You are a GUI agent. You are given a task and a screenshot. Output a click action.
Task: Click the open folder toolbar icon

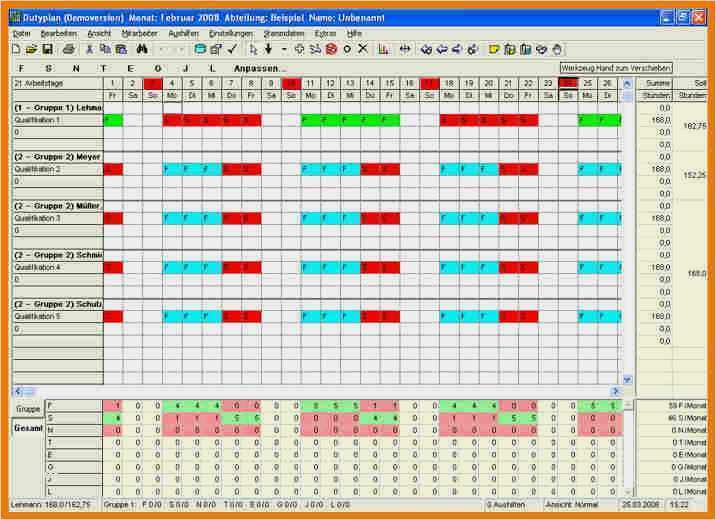point(31,49)
